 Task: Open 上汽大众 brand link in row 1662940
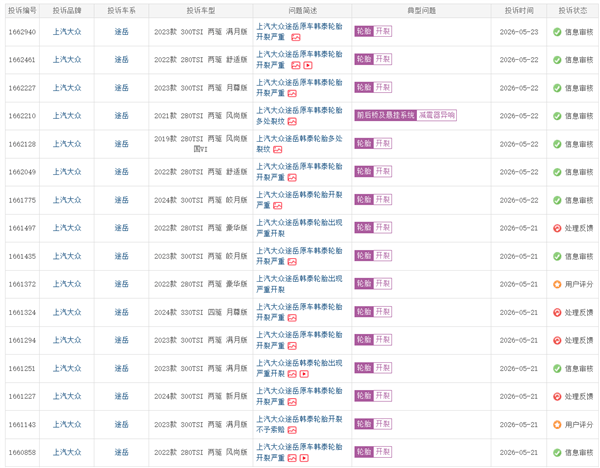tap(67, 32)
